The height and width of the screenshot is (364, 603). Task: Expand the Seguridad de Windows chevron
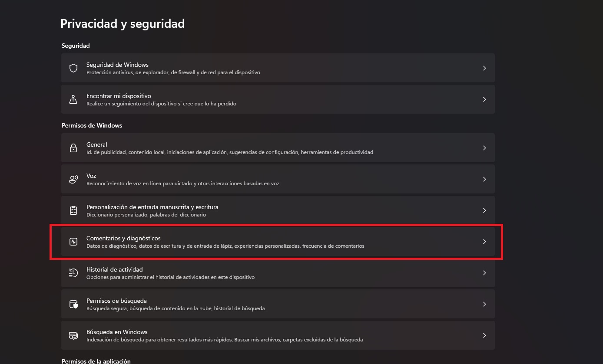pos(484,68)
